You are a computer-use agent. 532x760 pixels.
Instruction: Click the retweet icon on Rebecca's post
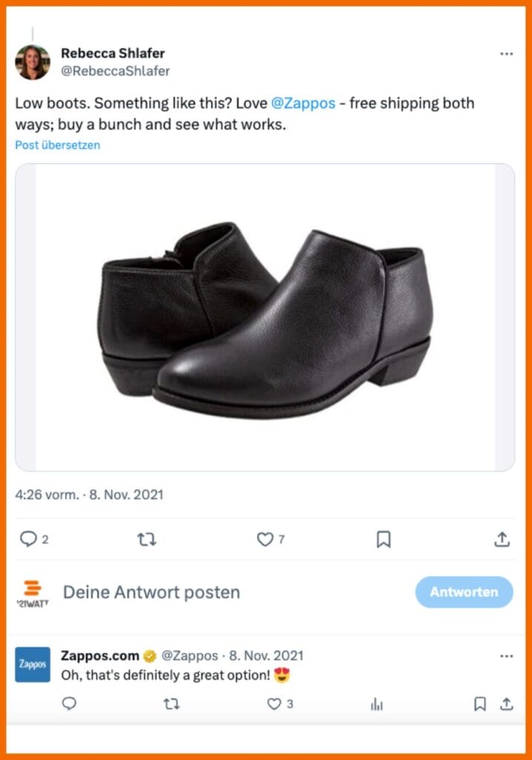(147, 540)
